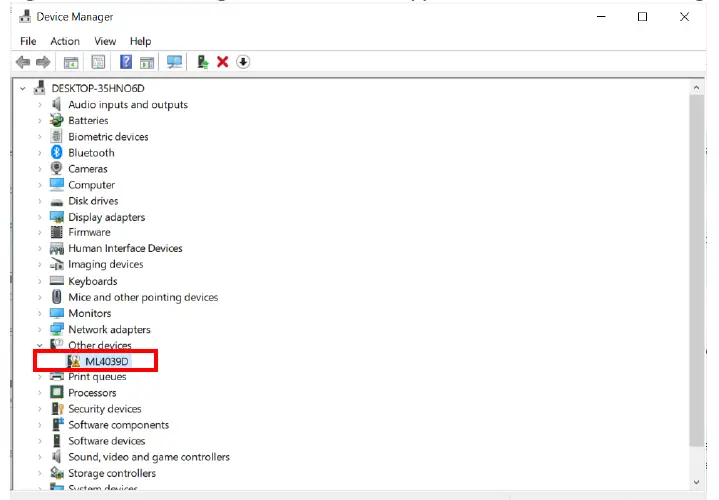The image size is (719, 500).
Task: Open the View menu
Action: (105, 41)
